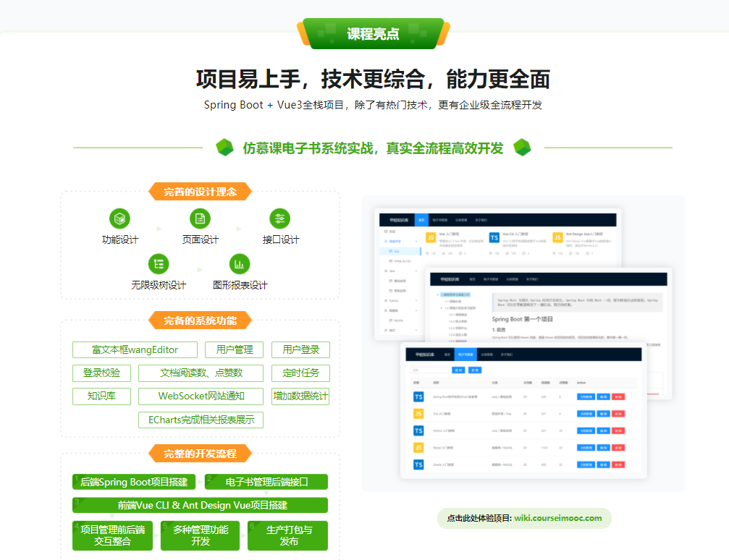Click the 无限级树设计 tree icon
The width and height of the screenshot is (729, 560).
(x=159, y=263)
